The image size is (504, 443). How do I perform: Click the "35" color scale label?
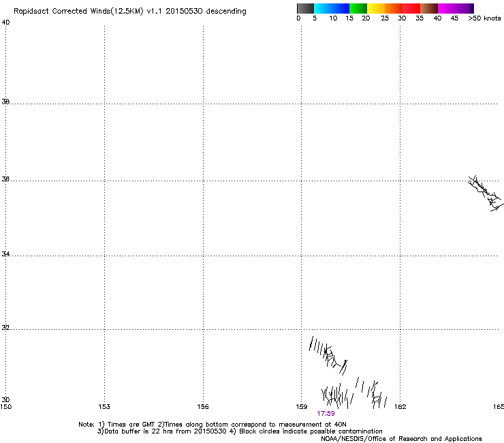(x=420, y=18)
